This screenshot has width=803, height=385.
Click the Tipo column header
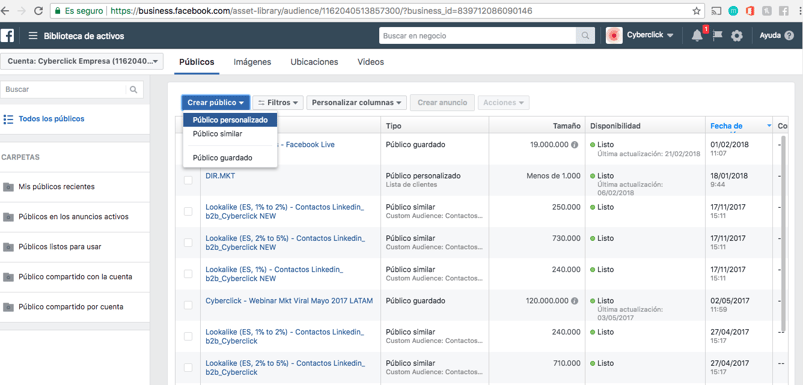tap(393, 126)
